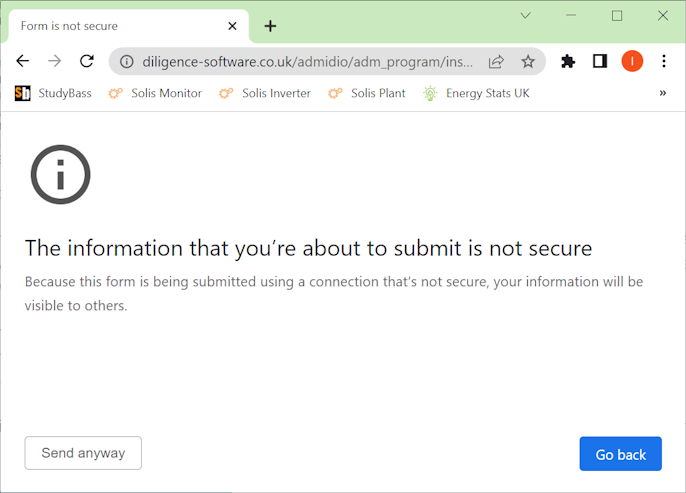This screenshot has width=686, height=493.
Task: Open the Solis Inverter bookmark
Action: (265, 93)
